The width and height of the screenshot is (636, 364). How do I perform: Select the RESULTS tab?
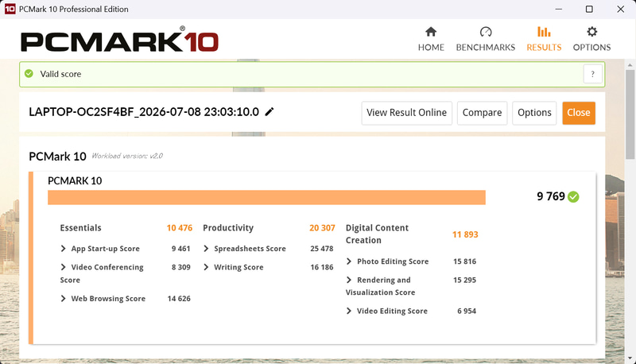(544, 39)
